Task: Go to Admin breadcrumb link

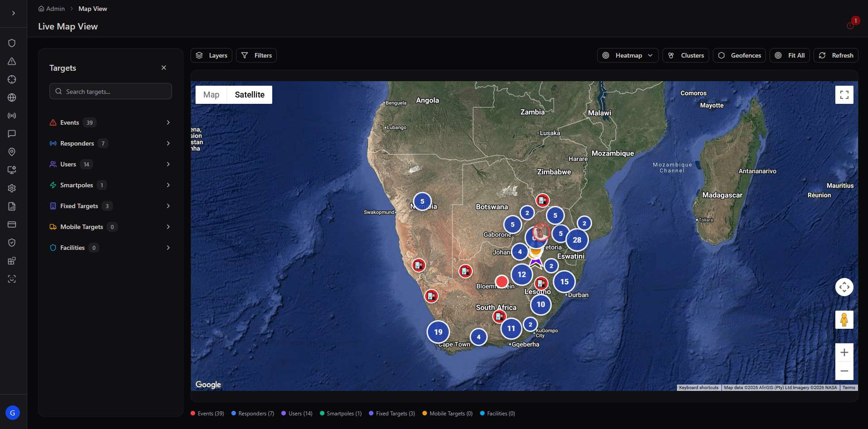Action: [x=51, y=9]
